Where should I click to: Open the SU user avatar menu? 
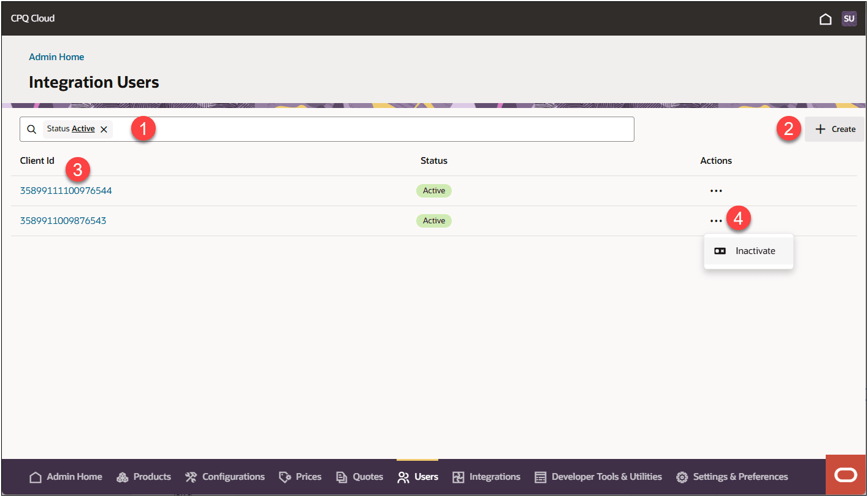pyautogui.click(x=849, y=18)
